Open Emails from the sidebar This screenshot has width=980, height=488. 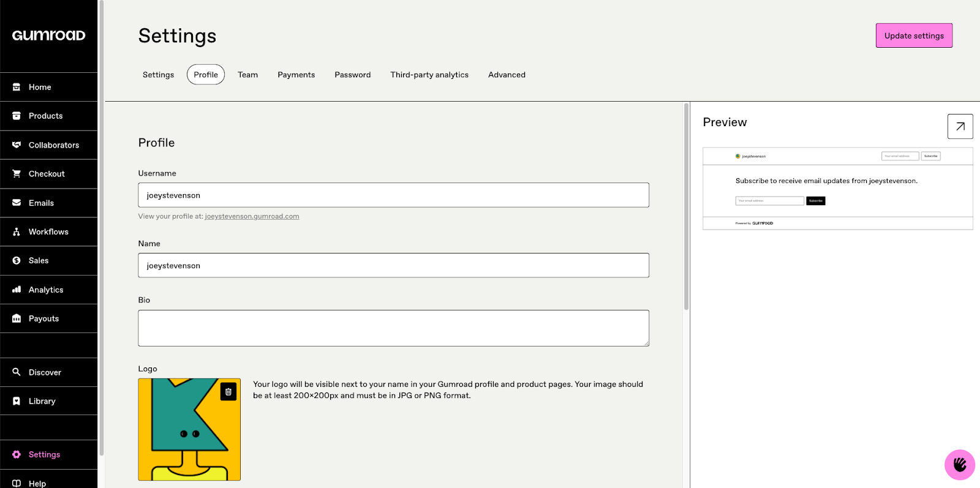pos(49,203)
